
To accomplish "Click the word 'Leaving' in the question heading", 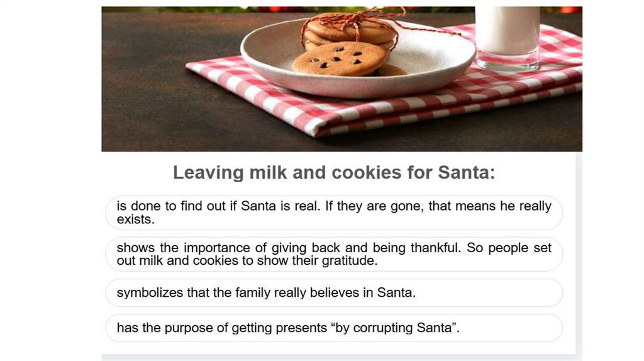I will (x=201, y=172).
